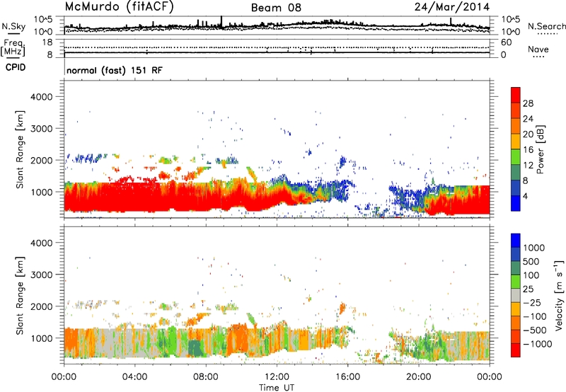Click the '12:00' time axis label
The width and height of the screenshot is (566, 392).
(277, 377)
